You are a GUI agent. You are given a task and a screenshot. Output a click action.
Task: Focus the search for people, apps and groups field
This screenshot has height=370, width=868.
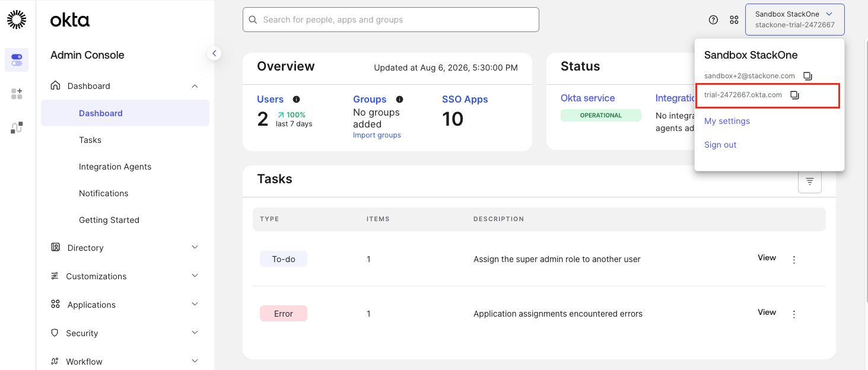tap(391, 20)
